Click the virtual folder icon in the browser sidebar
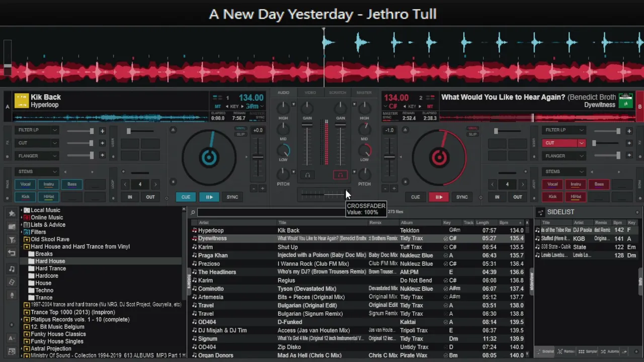644x362 pixels. (x=12, y=227)
